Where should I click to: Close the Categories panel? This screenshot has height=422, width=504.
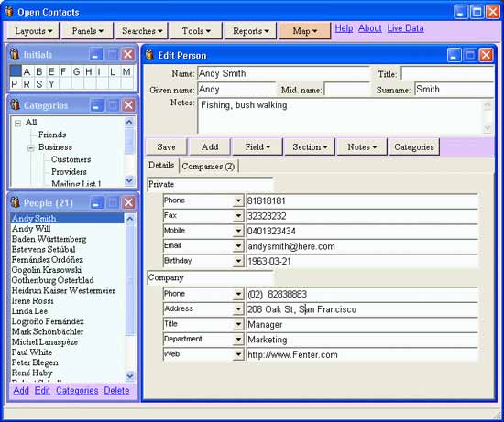click(x=128, y=105)
